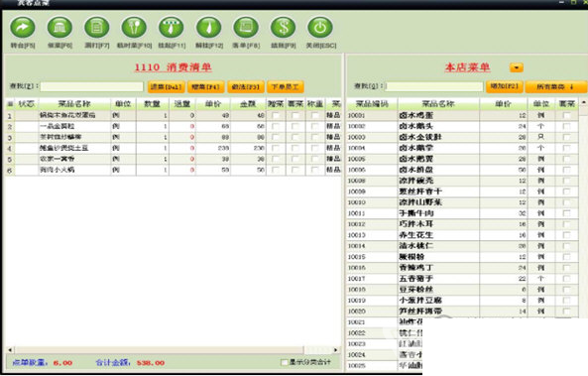Sort order list by 数量 column header
Image resolution: width=588 pixels, height=376 pixels.
click(x=153, y=104)
